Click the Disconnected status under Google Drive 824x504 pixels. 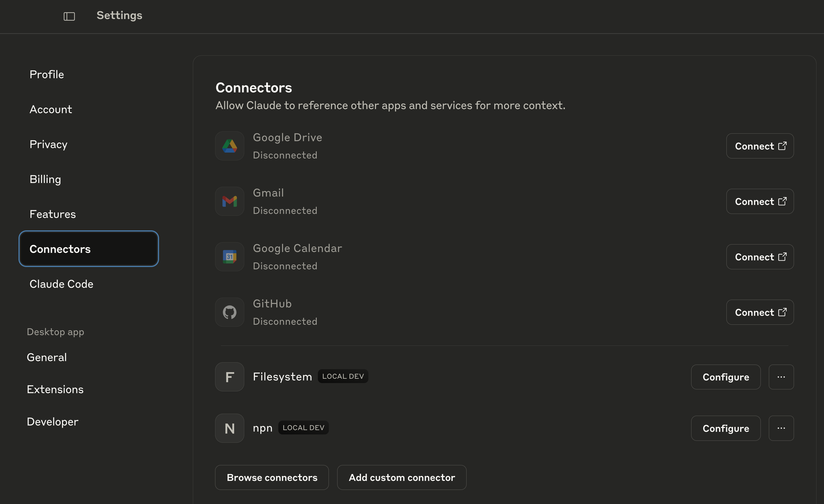click(x=285, y=155)
